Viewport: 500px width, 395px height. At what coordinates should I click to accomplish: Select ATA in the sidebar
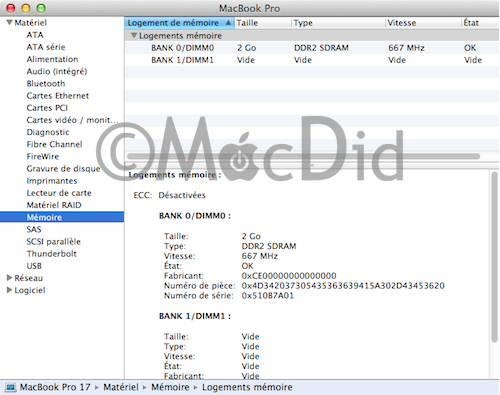coord(35,35)
